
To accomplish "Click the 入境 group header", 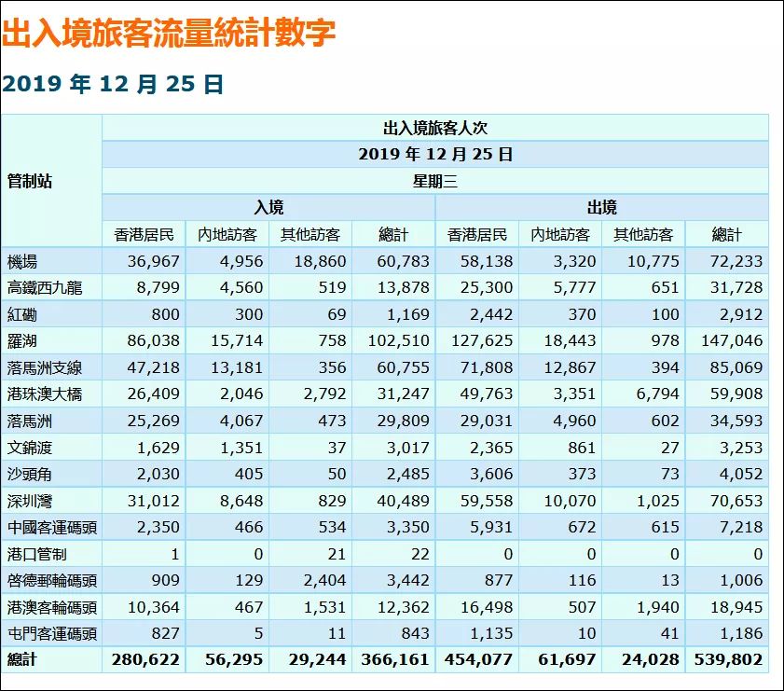I will point(268,208).
